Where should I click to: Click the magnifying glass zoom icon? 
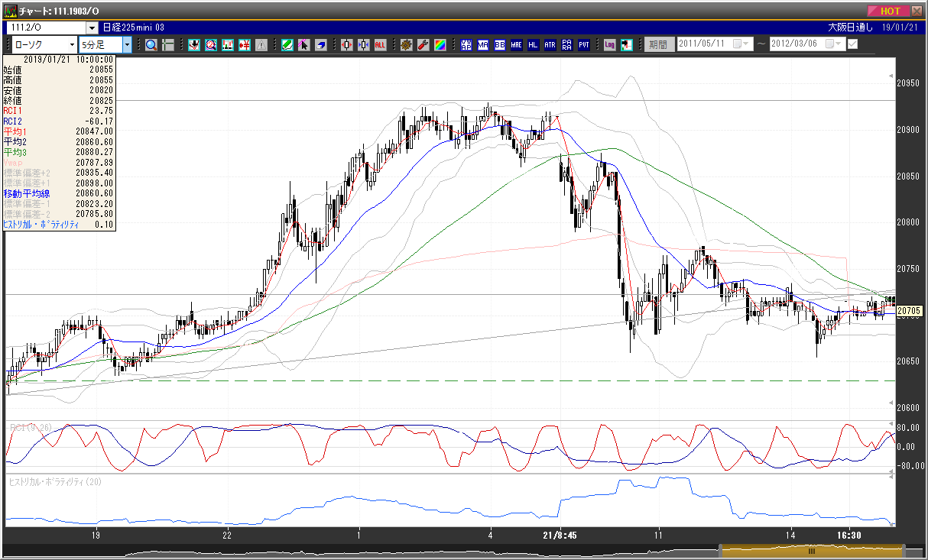coord(151,44)
